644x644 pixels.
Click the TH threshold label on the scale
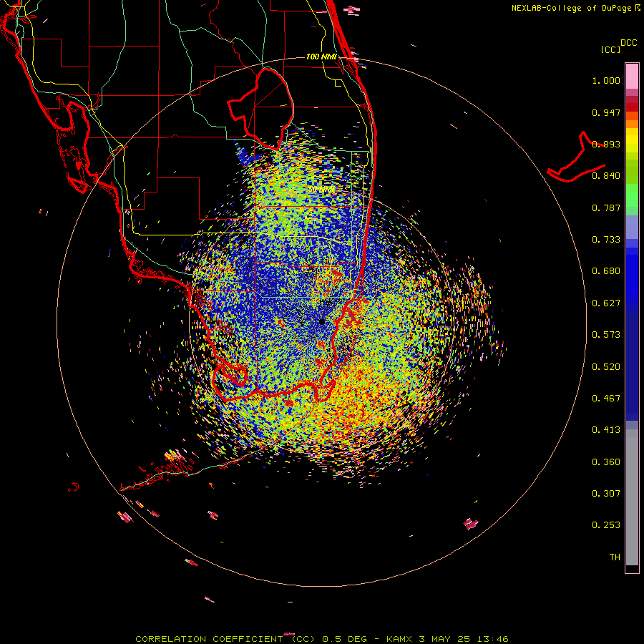click(615, 557)
